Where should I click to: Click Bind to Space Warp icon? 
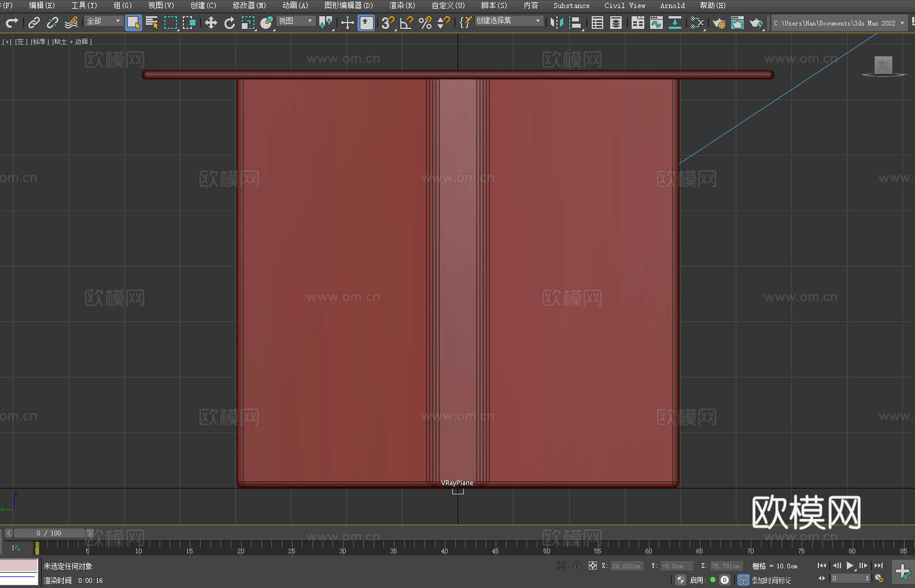tap(71, 23)
